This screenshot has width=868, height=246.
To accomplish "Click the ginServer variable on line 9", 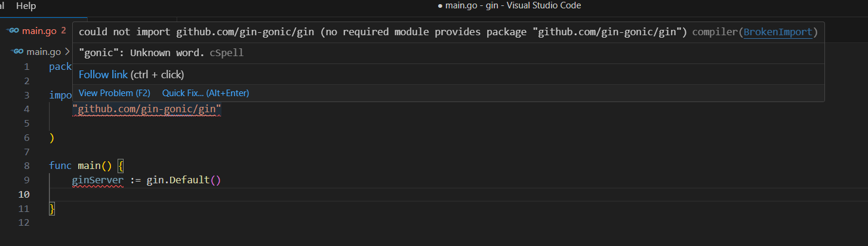I will pyautogui.click(x=98, y=180).
